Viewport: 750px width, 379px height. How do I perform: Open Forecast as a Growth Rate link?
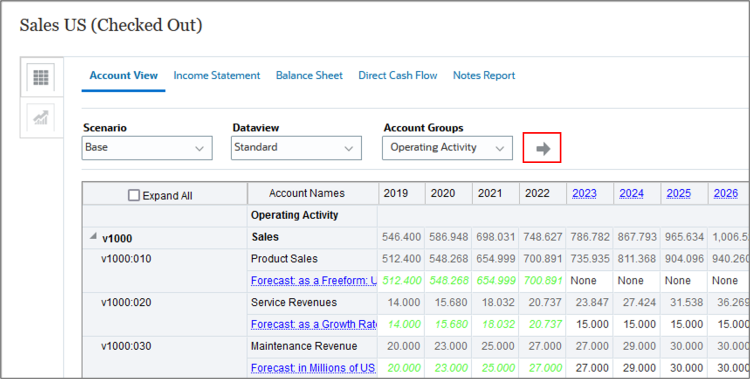tap(314, 324)
